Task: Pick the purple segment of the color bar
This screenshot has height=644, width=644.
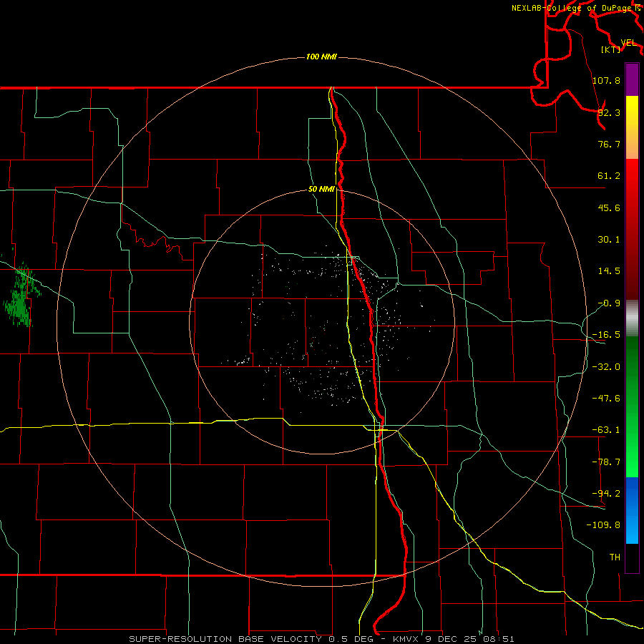Action: tap(632, 79)
